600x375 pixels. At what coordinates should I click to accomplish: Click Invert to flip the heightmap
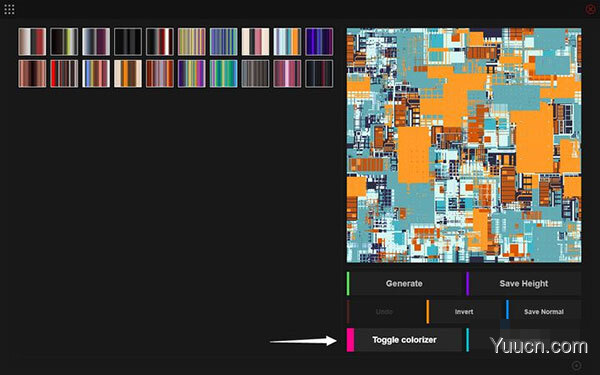[464, 312]
